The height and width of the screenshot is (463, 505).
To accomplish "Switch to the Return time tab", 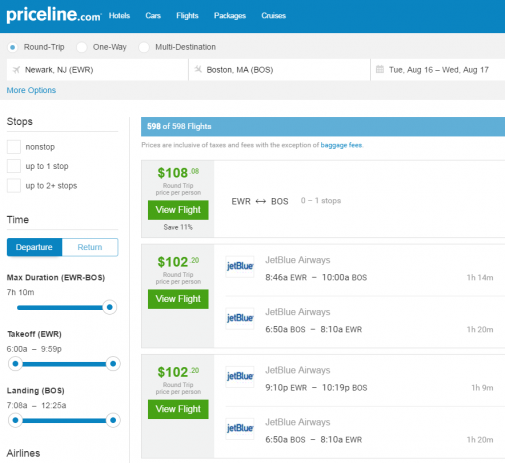I will (x=90, y=247).
